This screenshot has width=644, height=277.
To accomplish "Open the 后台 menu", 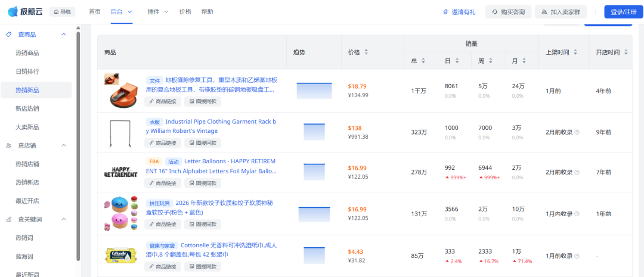I will pos(117,12).
